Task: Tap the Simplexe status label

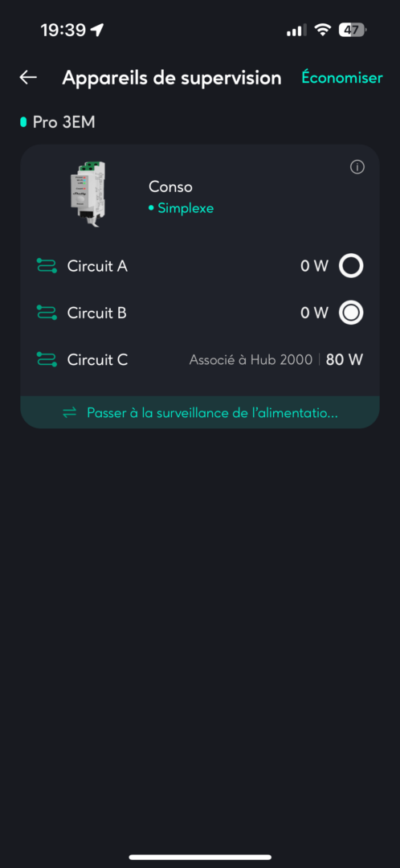Action: [x=181, y=209]
